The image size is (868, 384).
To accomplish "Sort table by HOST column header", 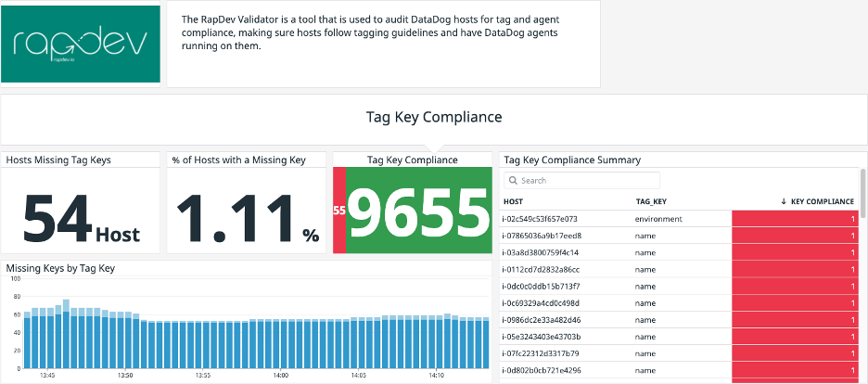I will click(x=513, y=201).
